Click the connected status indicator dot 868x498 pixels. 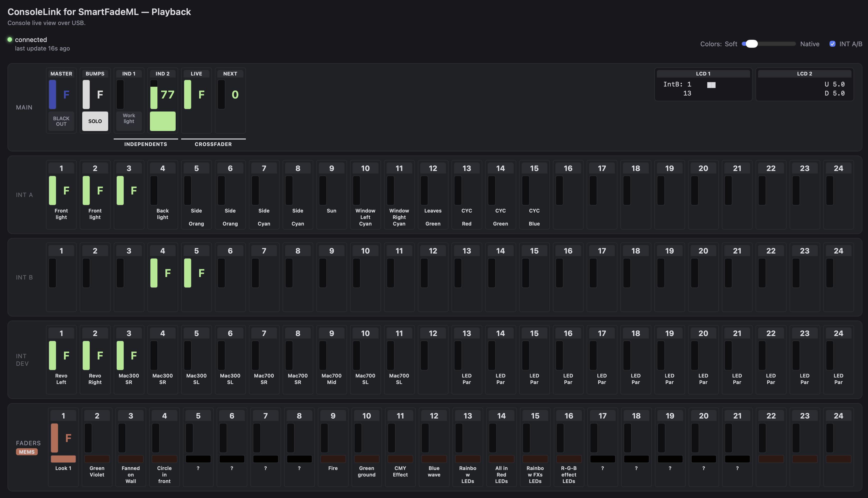pos(10,39)
